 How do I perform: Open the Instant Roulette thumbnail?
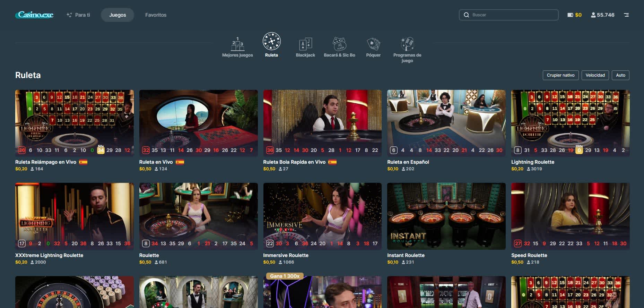point(446,216)
